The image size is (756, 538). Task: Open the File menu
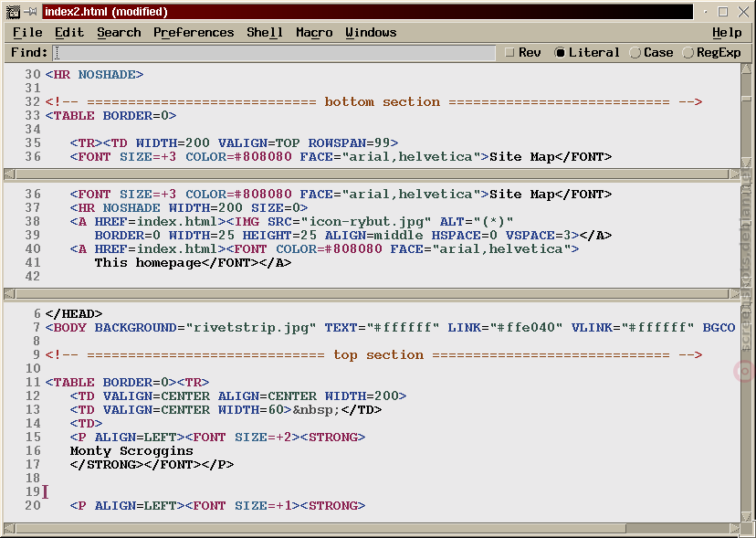pyautogui.click(x=27, y=32)
